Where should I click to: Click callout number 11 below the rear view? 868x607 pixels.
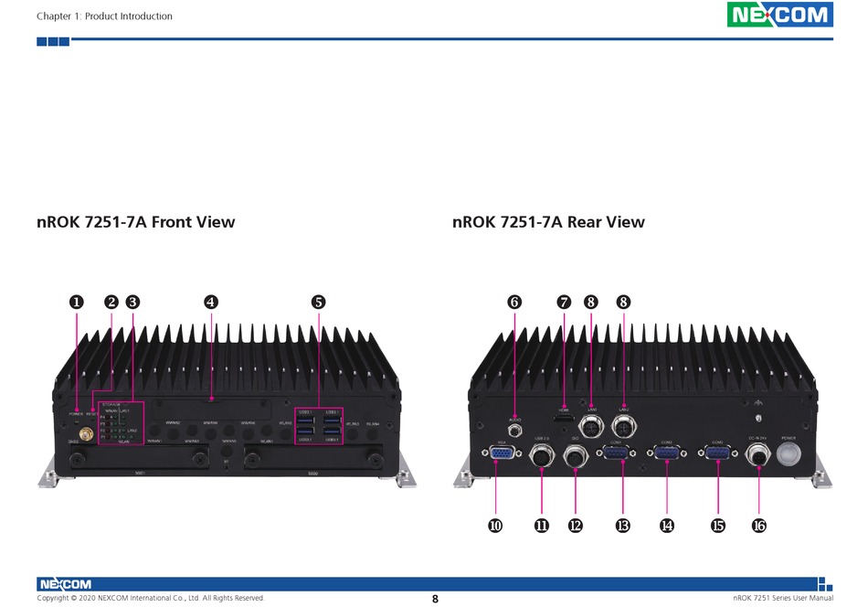click(x=542, y=526)
